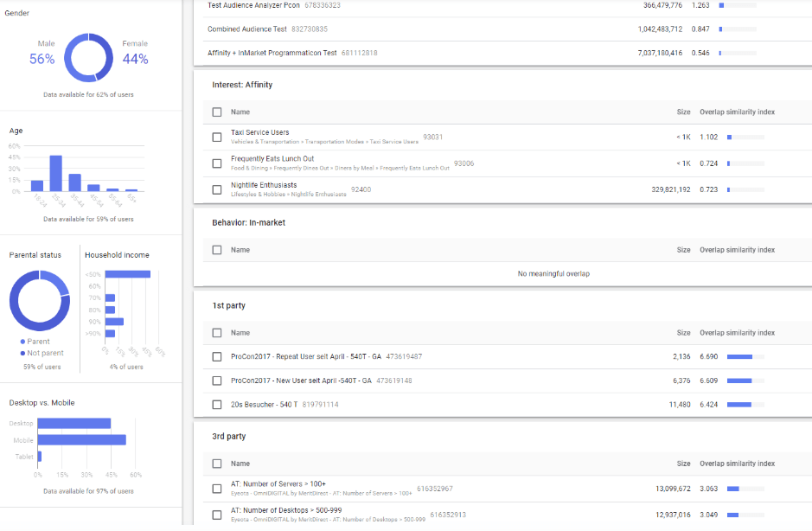Check the Taxi Service Users checkbox
The width and height of the screenshot is (812, 531).
217,137
